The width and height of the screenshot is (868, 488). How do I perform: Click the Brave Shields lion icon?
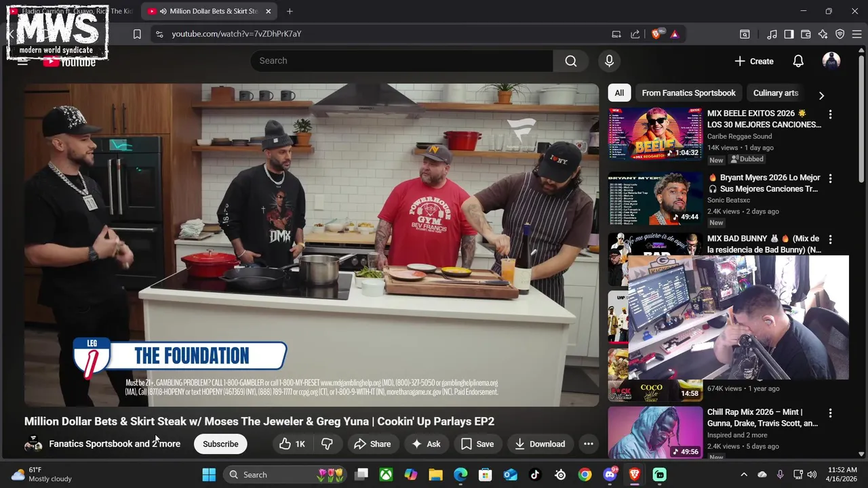point(656,34)
